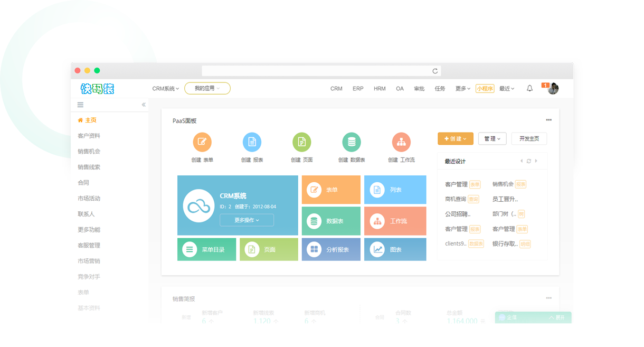
Task: Click the 开发主页 button
Action: point(529,138)
